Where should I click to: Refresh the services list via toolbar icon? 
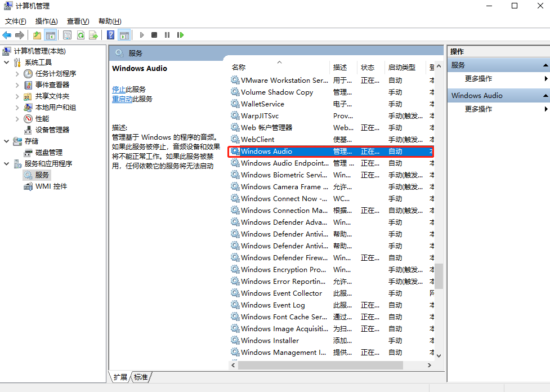(81, 34)
